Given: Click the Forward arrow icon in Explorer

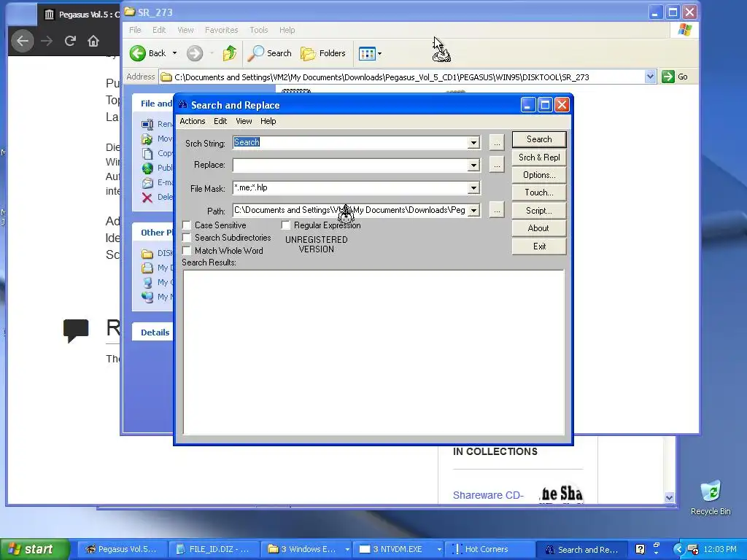Looking at the screenshot, I should point(194,52).
